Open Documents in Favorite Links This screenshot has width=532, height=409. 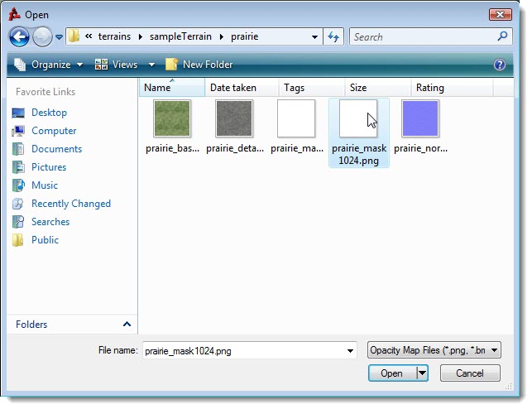click(x=56, y=149)
